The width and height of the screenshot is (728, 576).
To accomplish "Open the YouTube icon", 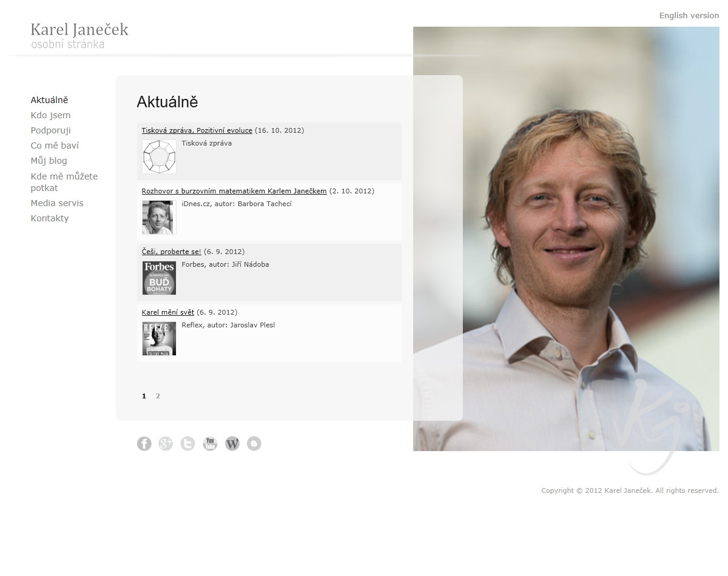I will click(x=210, y=444).
